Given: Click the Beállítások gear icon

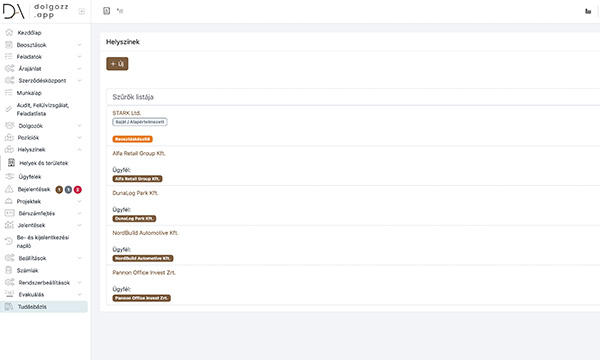Looking at the screenshot, I should pyautogui.click(x=10, y=258).
